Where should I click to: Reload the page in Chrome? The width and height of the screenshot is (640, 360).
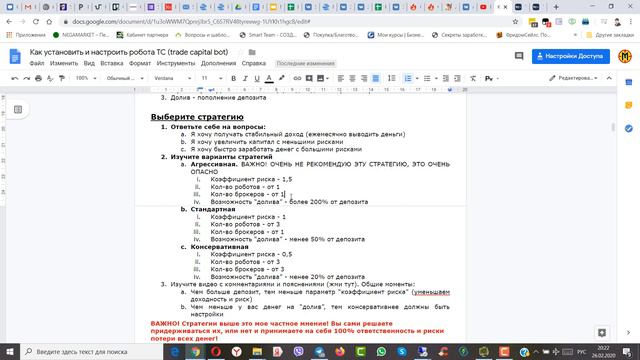pos(36,22)
